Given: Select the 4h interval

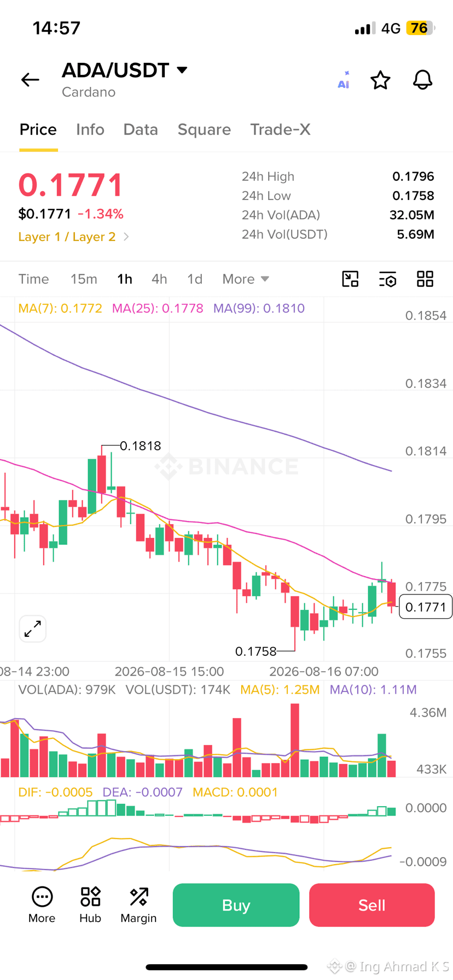Looking at the screenshot, I should [159, 279].
